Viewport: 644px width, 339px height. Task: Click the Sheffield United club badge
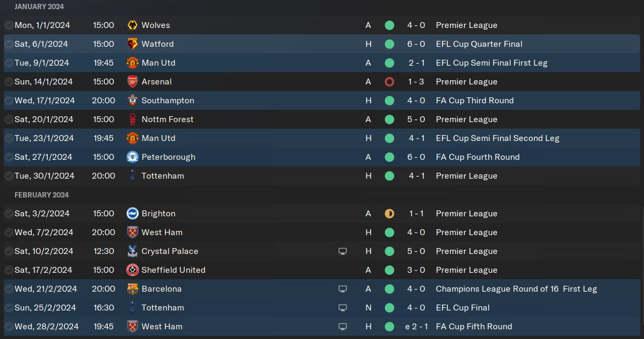tap(132, 270)
